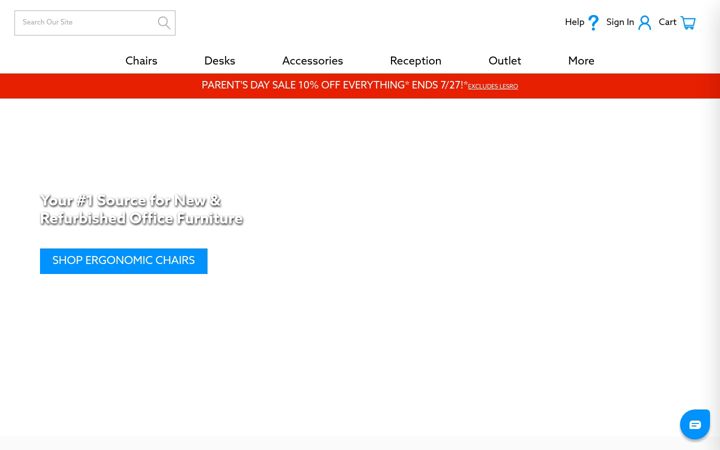Click Shop Ergonomic Chairs button

[x=124, y=261]
